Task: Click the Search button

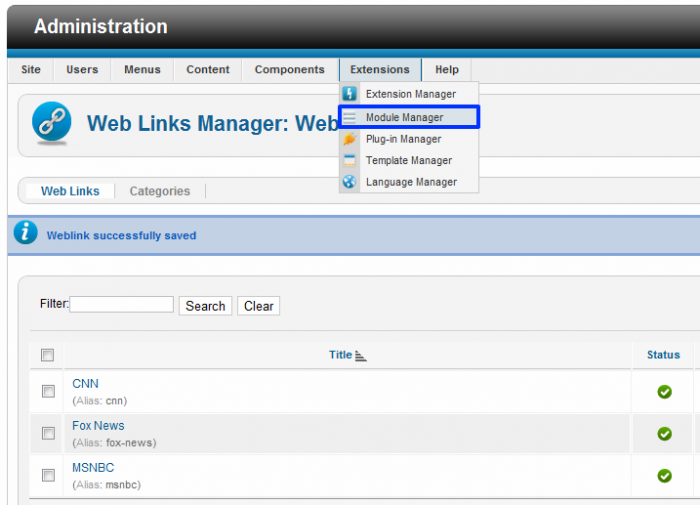Action: pos(205,306)
